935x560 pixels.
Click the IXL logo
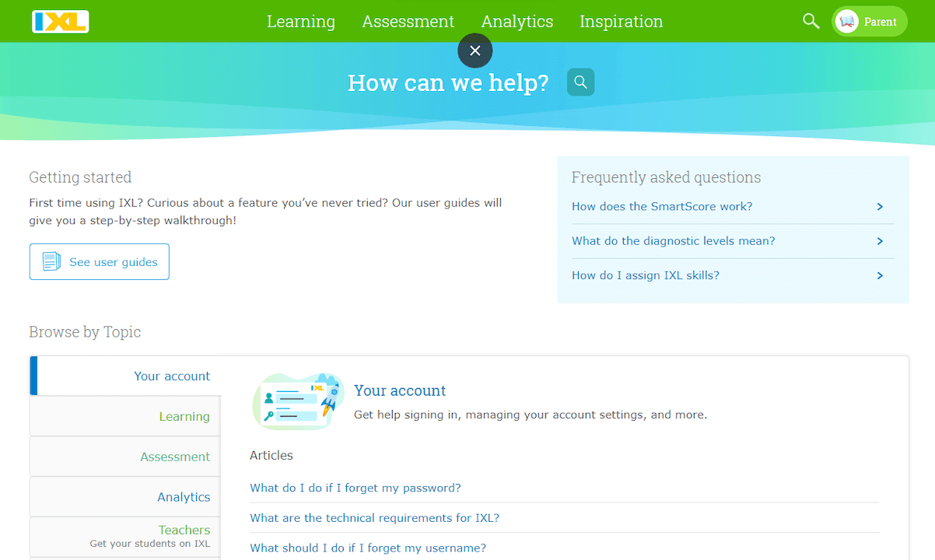click(60, 21)
